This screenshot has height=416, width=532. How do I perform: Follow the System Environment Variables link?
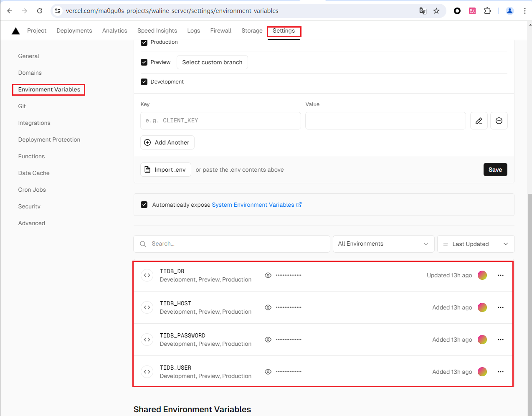click(x=256, y=205)
